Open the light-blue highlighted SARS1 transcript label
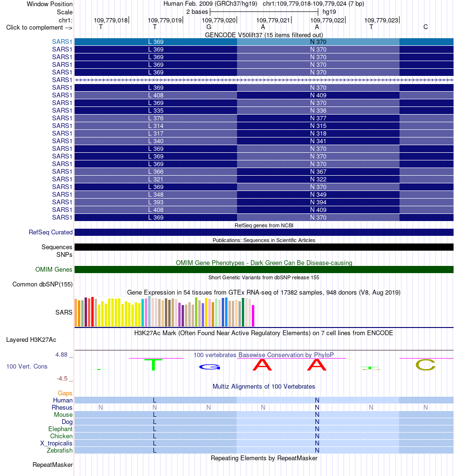The height and width of the screenshot is (476, 454). pos(62,42)
